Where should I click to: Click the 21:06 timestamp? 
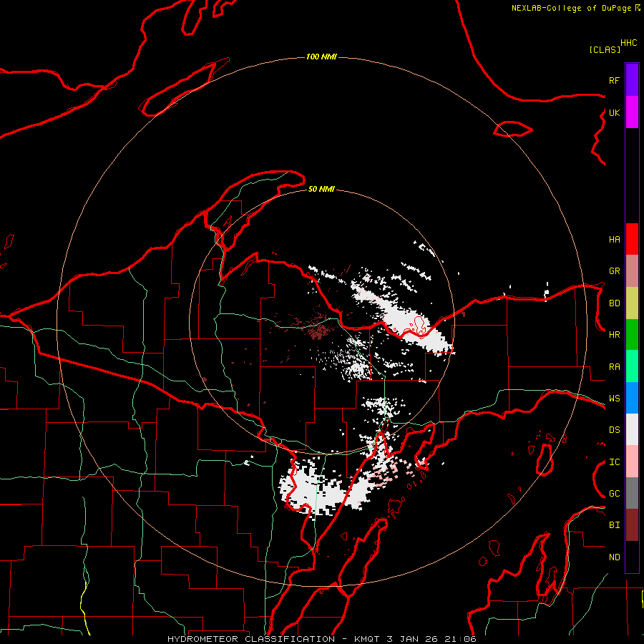pos(459,639)
